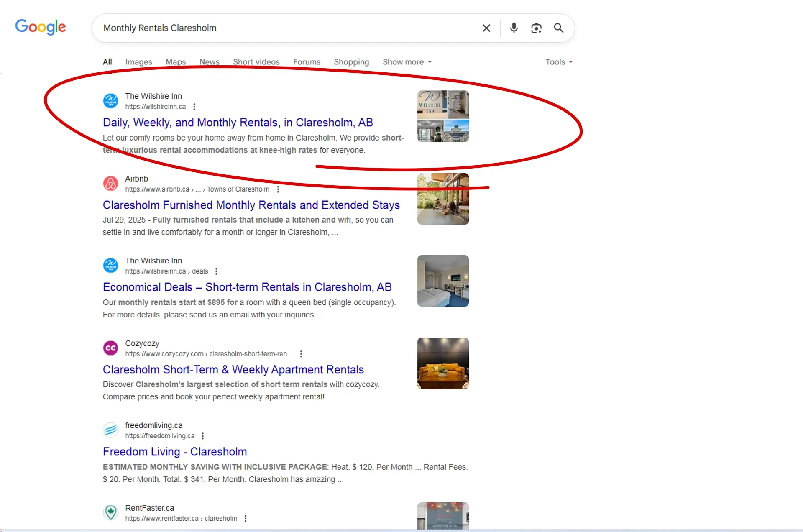Open the Wilshire Inn collage thumbnail
This screenshot has height=532, width=803.
click(443, 116)
